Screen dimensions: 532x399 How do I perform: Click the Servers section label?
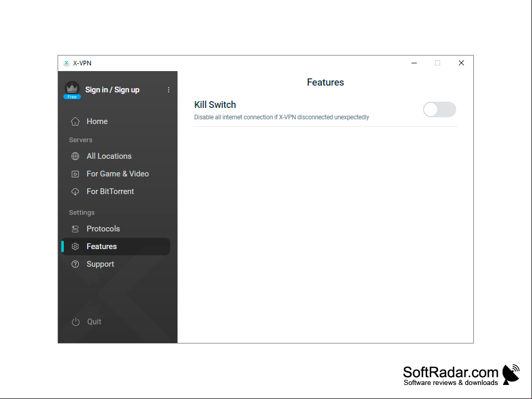point(81,140)
